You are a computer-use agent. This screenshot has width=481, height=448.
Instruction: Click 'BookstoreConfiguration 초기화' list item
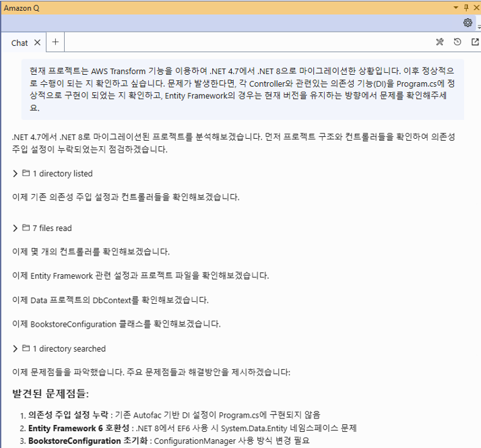164,441
